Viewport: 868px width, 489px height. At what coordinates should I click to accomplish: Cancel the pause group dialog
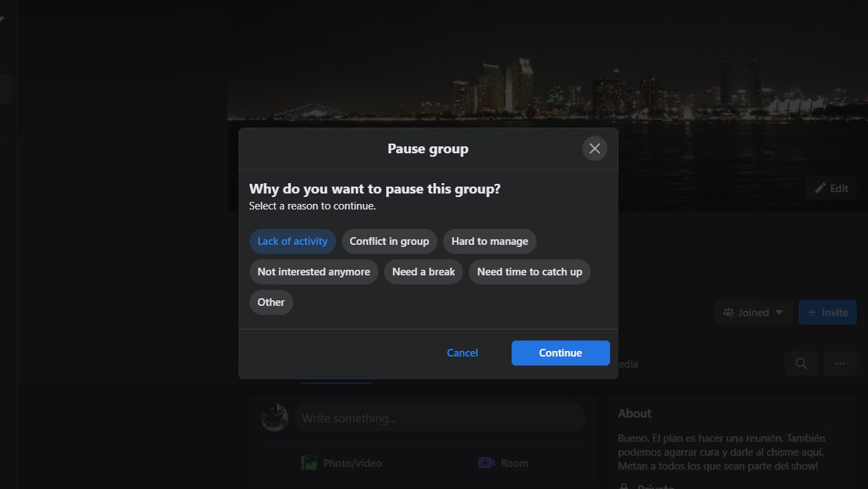pos(462,353)
